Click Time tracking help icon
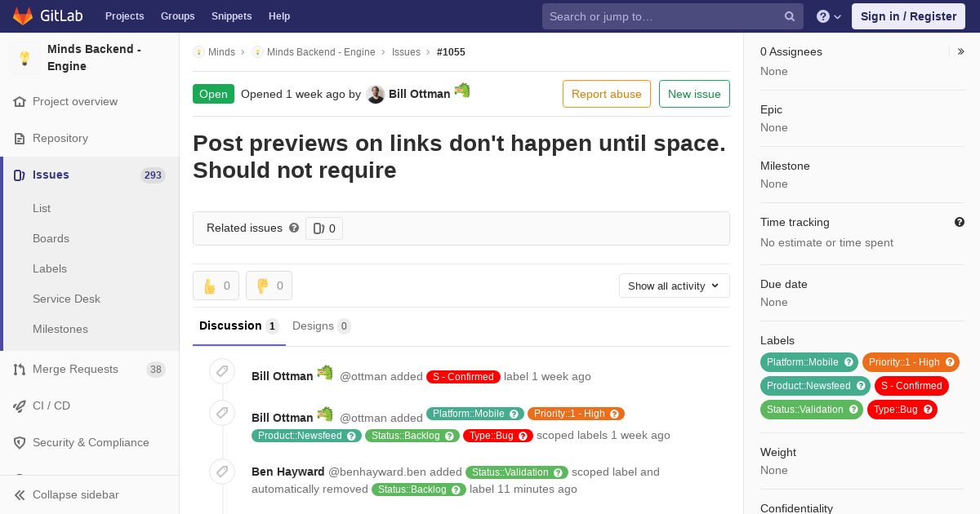 (960, 222)
